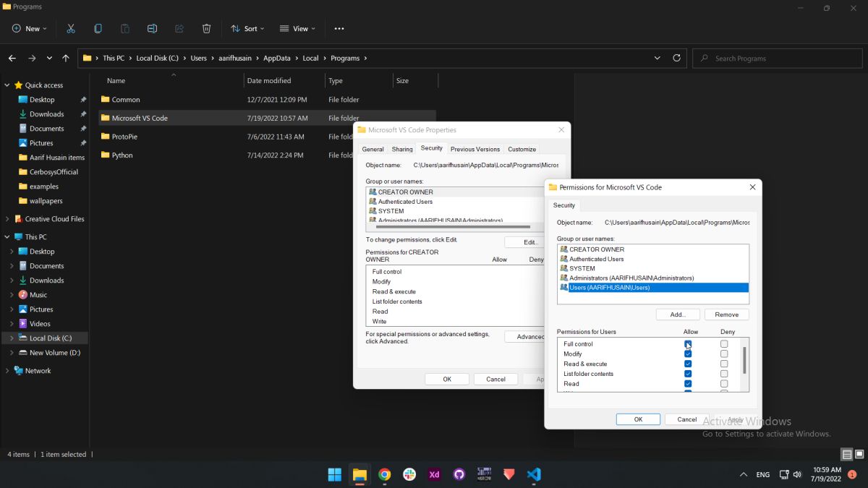
Task: Click the Rename icon in Explorer toolbar
Action: [x=152, y=28]
